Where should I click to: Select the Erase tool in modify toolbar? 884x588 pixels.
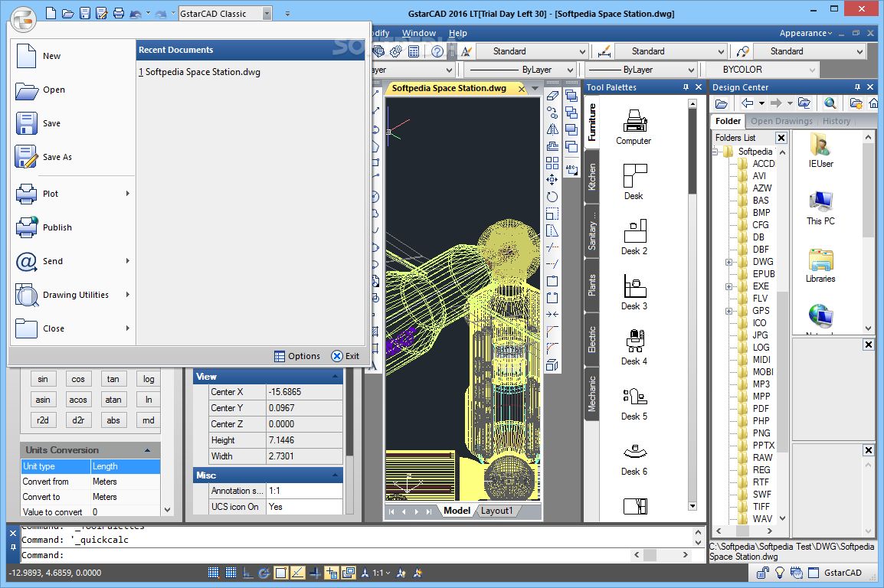(x=552, y=96)
